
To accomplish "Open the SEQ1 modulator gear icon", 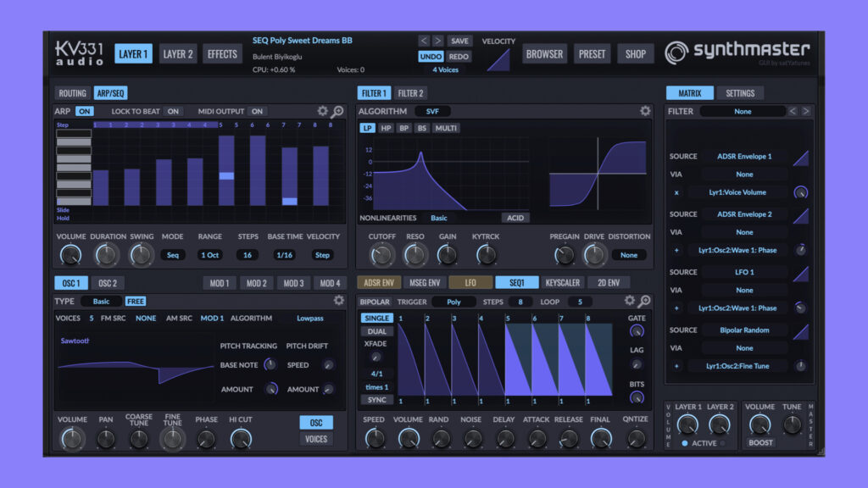I will click(x=630, y=301).
